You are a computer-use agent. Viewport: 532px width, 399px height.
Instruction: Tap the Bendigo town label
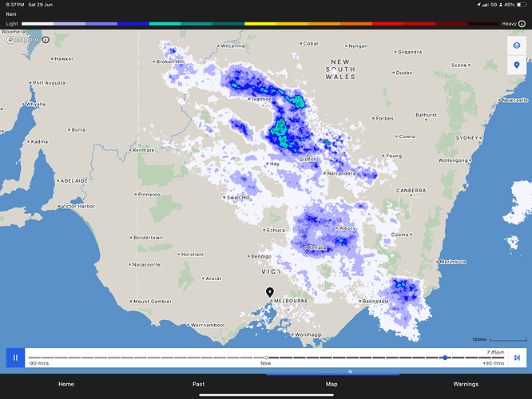261,257
